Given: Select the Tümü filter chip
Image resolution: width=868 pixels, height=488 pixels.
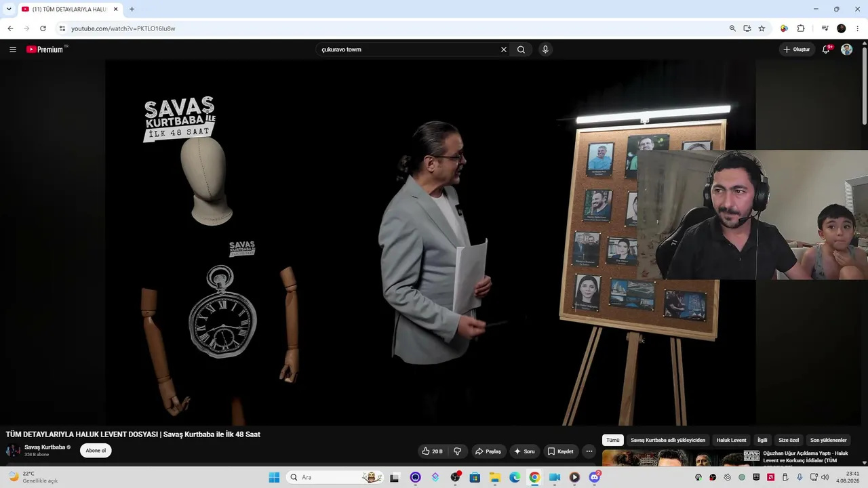Looking at the screenshot, I should pyautogui.click(x=613, y=441).
